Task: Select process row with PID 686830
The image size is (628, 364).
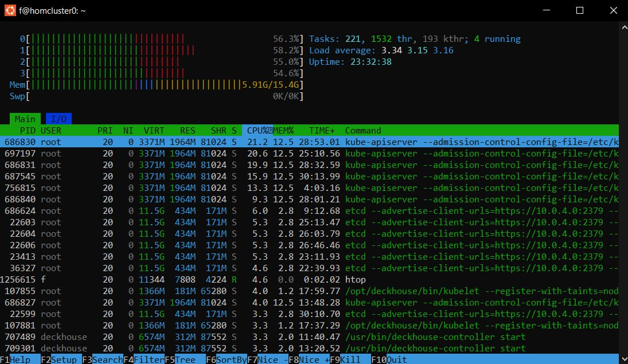Action: [x=309, y=142]
